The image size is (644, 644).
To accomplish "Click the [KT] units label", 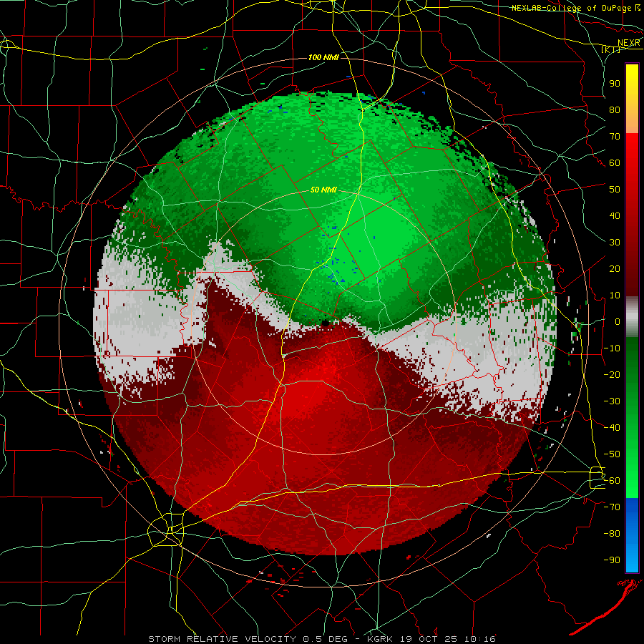I will click(x=611, y=49).
